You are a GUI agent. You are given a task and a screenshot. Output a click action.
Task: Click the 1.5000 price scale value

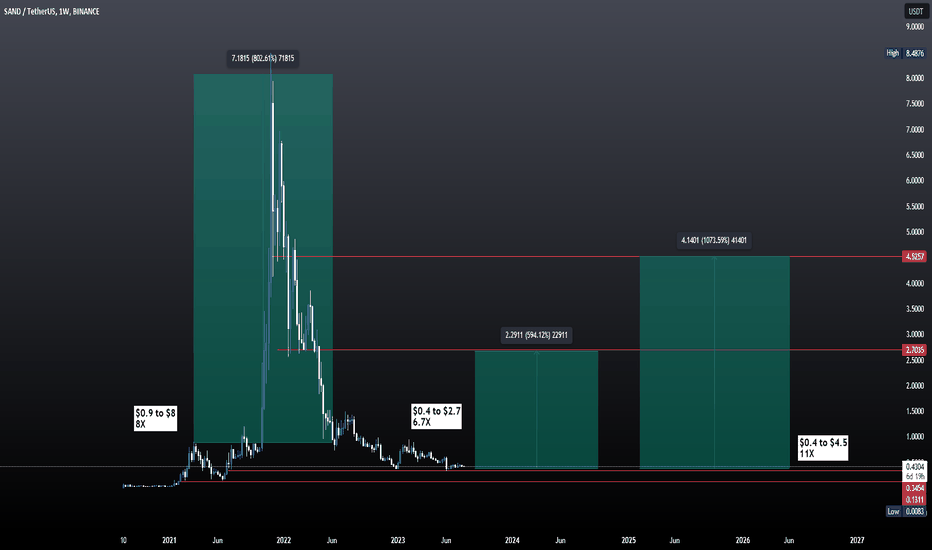pyautogui.click(x=915, y=411)
